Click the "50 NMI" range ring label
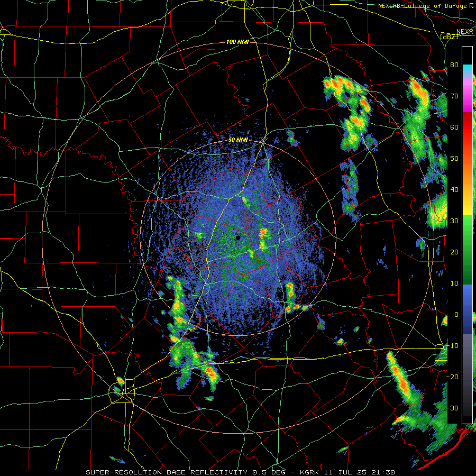This screenshot has width=476, height=476. [238, 140]
